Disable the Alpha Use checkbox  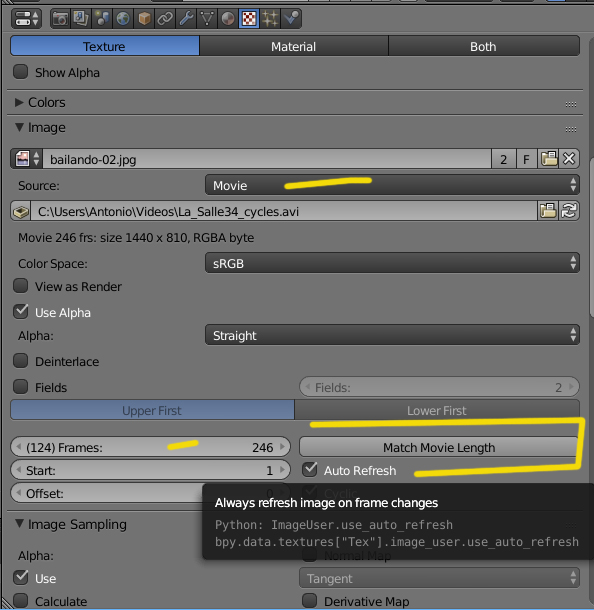[21, 578]
